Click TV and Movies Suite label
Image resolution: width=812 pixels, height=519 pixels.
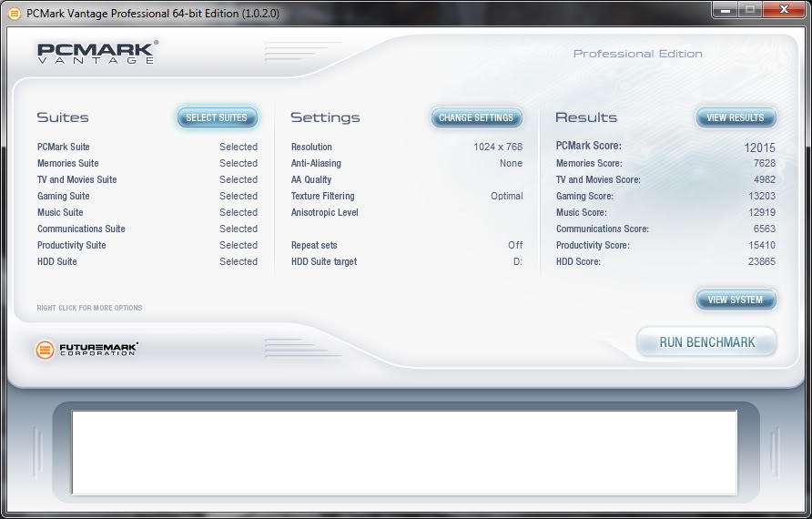77,179
